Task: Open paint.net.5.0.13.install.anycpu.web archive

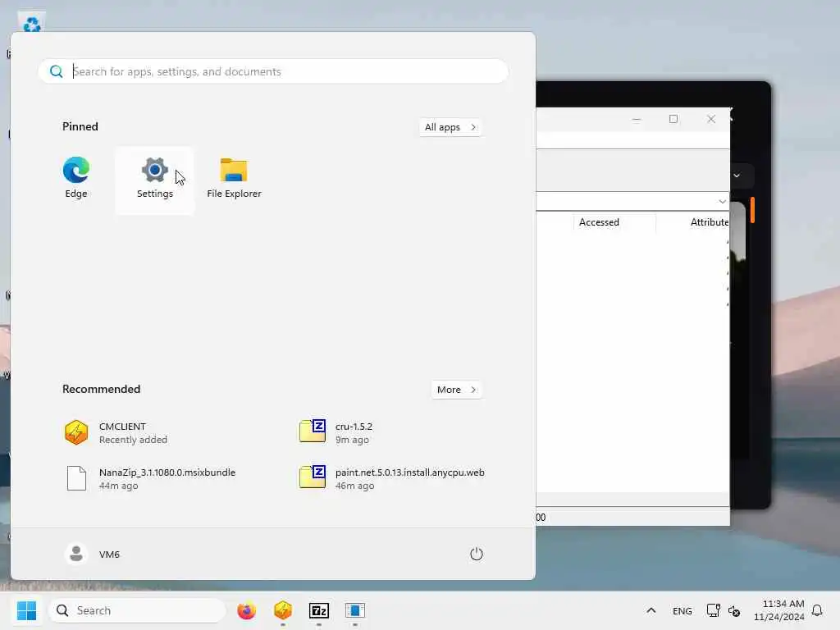Action: 391,478
